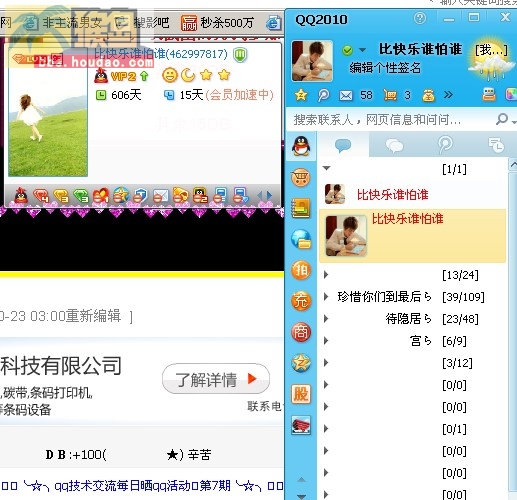Open the 拍 Paipai sidebar icon

[301, 270]
